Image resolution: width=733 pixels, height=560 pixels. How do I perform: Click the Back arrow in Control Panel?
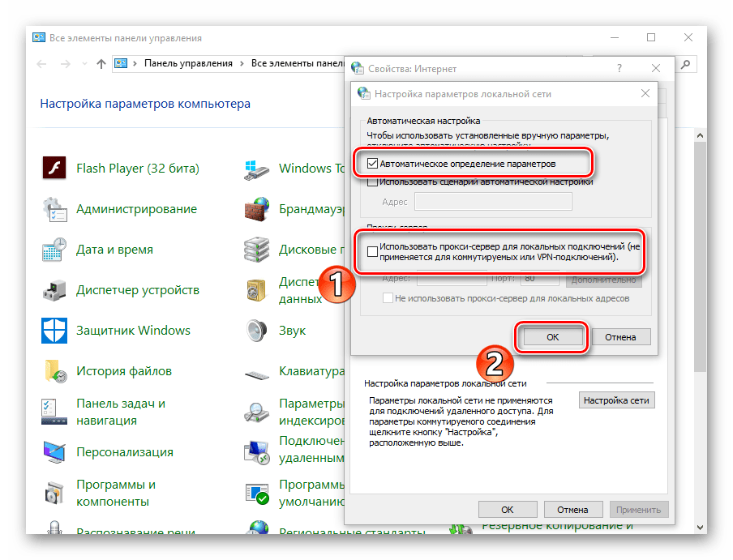click(x=41, y=64)
